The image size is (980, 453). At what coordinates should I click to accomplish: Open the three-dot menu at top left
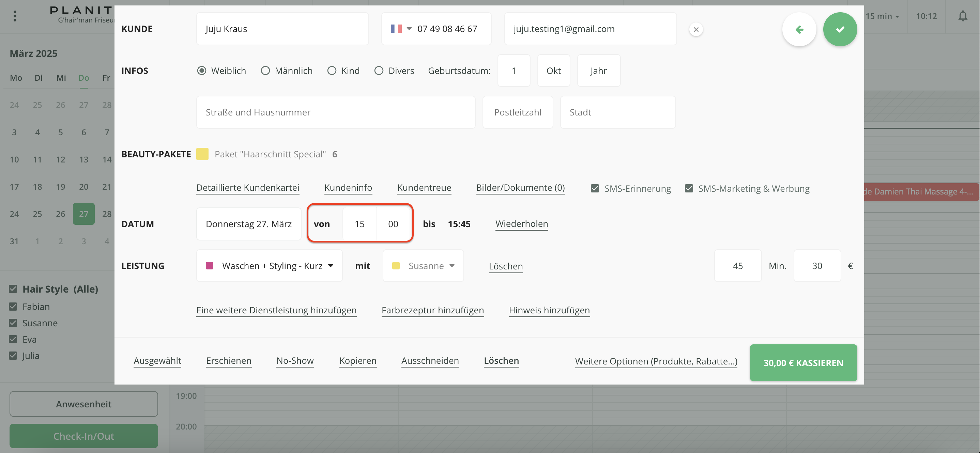[15, 16]
